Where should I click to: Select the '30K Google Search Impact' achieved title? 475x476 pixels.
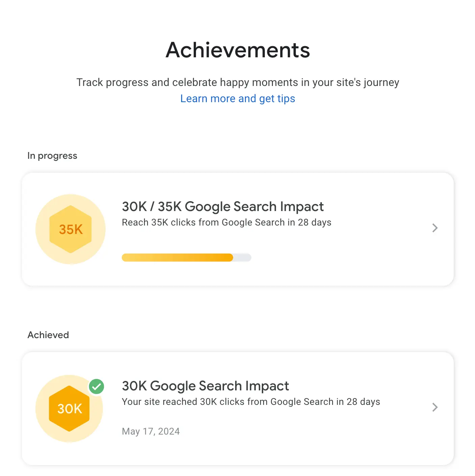pos(205,386)
